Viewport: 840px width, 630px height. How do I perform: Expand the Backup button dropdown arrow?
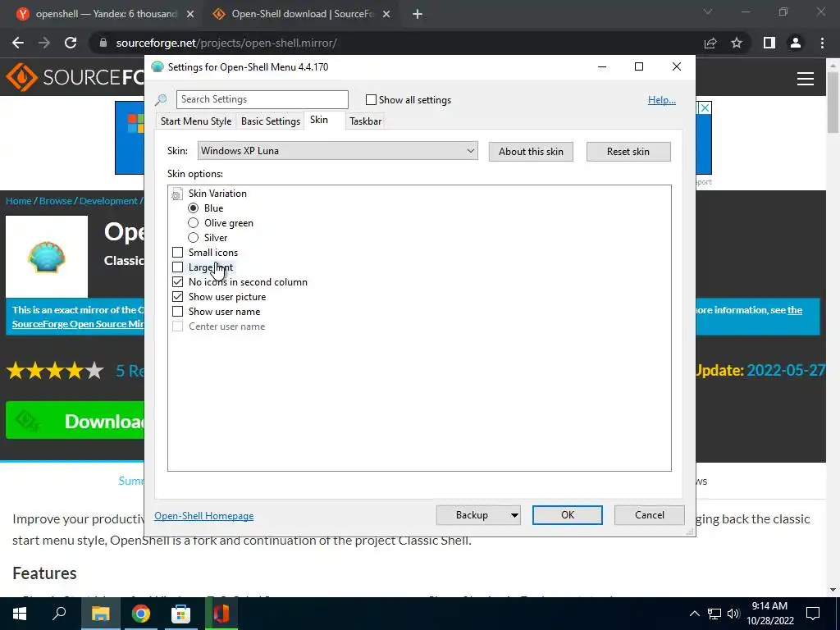click(x=514, y=515)
